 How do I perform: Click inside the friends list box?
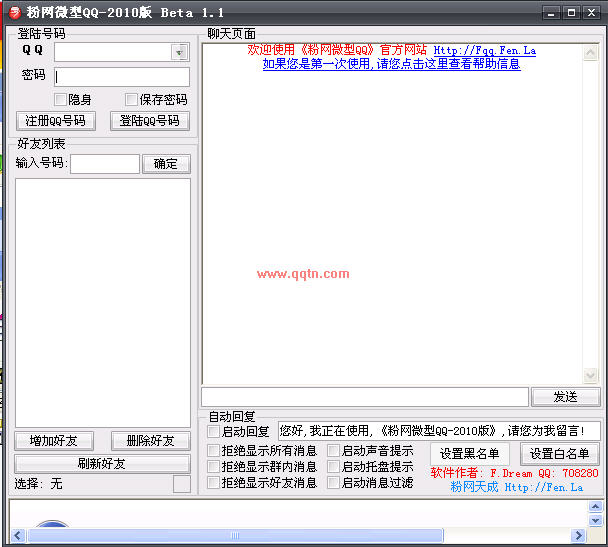coord(103,303)
